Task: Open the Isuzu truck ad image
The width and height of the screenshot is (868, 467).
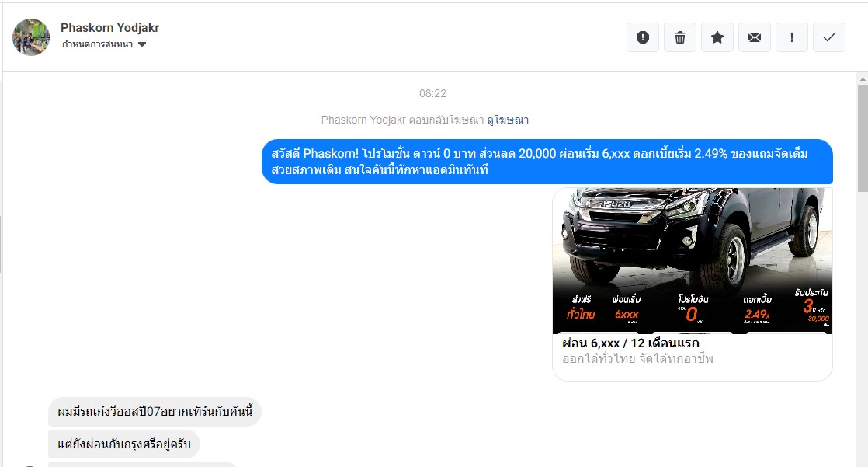Action: point(693,260)
